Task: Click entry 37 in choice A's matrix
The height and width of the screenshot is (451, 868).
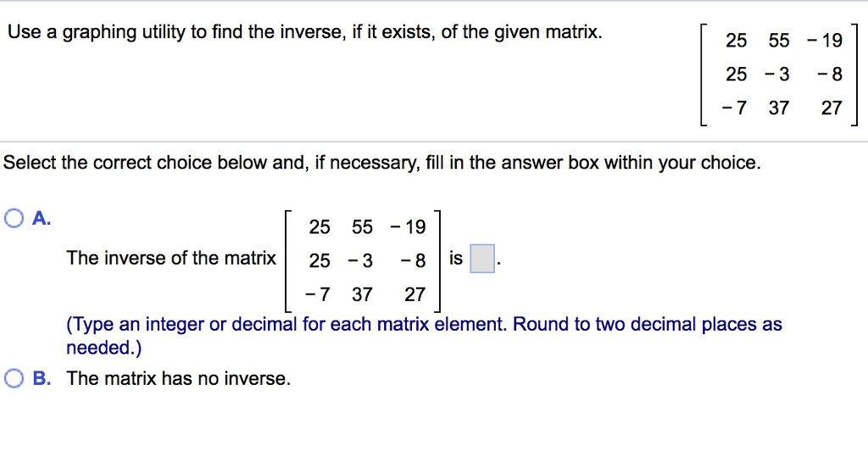Action: (x=362, y=294)
